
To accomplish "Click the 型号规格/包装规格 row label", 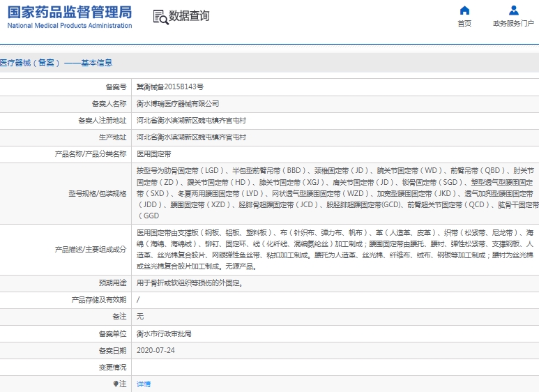I will [98, 194].
